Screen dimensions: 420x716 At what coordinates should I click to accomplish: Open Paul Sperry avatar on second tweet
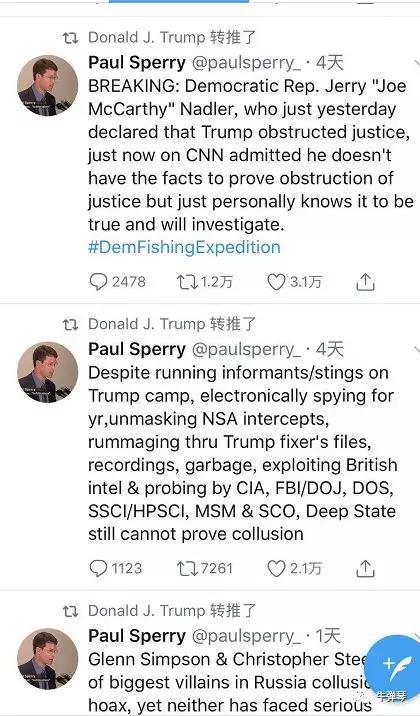pos(47,372)
